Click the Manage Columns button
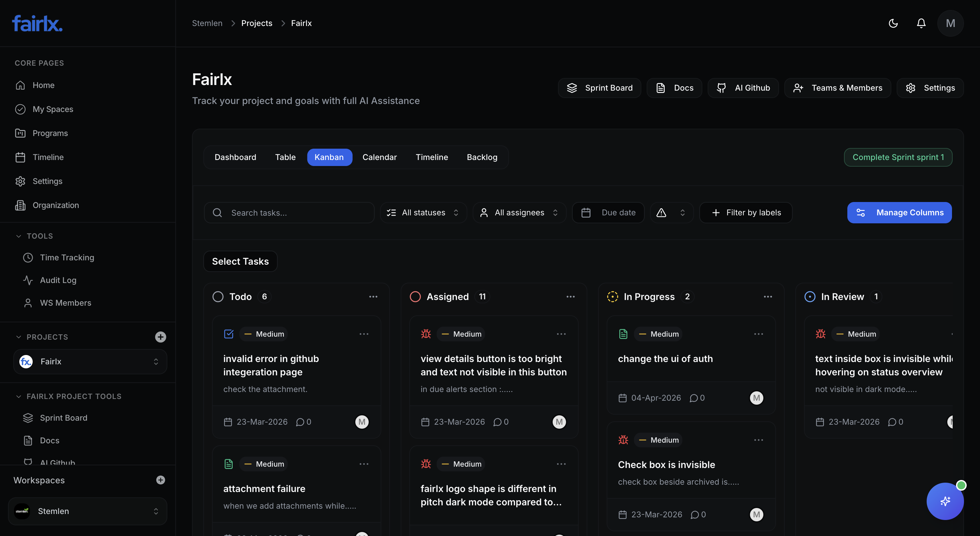 [899, 213]
